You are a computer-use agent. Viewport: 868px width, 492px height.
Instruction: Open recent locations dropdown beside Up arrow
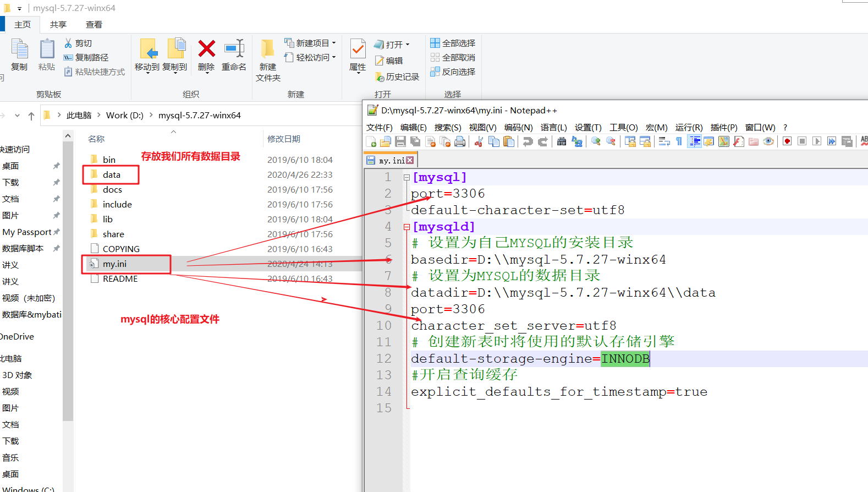(17, 116)
